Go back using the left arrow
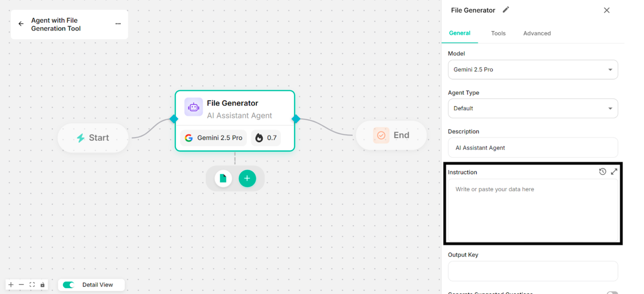The image size is (644, 294). 21,24
